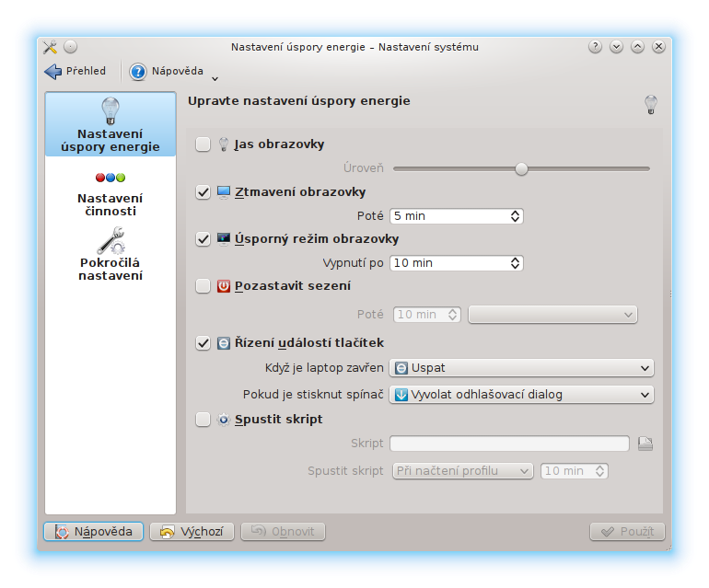Click the browse file icon next to Skript
Screen dimensions: 709x588
pos(645,444)
